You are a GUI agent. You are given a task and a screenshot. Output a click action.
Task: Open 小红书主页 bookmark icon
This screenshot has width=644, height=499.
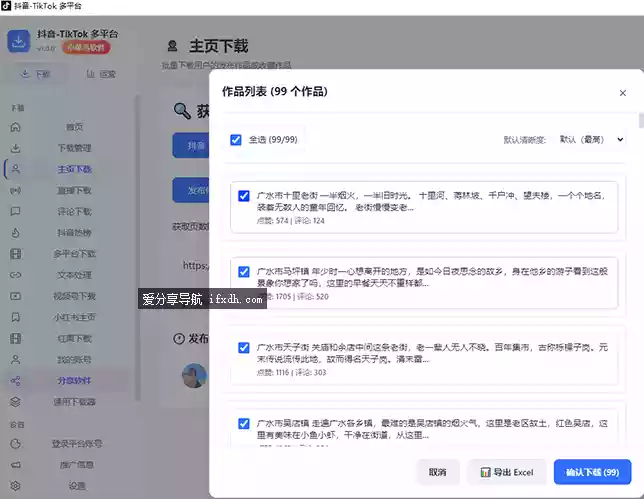click(16, 317)
